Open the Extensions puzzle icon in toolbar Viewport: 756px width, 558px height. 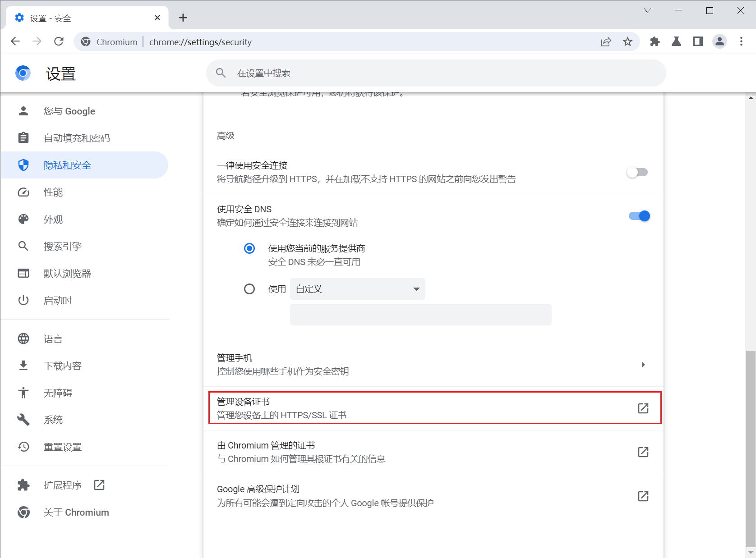point(655,42)
